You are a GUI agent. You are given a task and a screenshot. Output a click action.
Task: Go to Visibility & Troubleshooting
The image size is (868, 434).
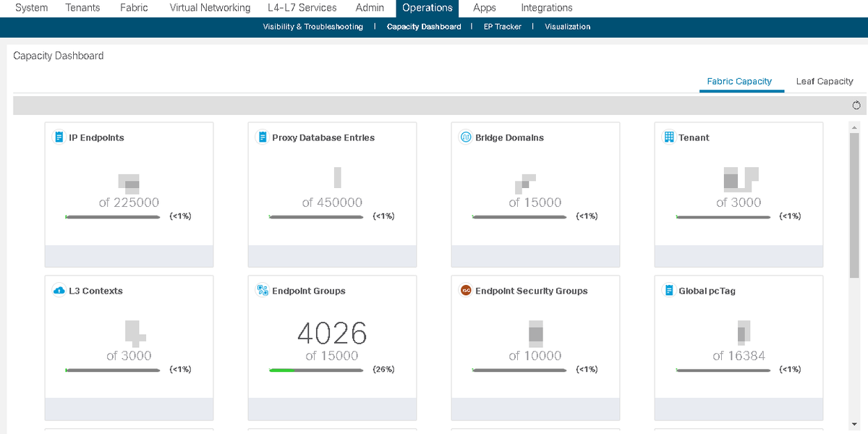click(313, 27)
